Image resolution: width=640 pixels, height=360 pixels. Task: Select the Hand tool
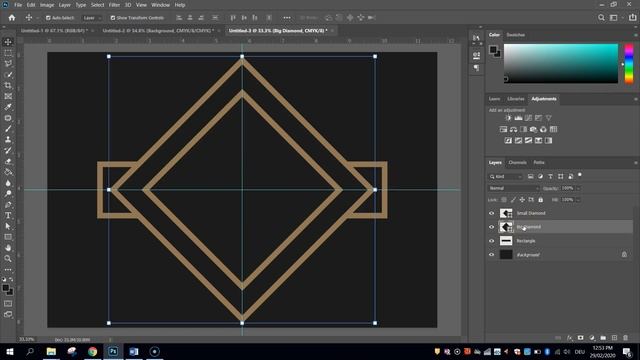pyautogui.click(x=8, y=248)
